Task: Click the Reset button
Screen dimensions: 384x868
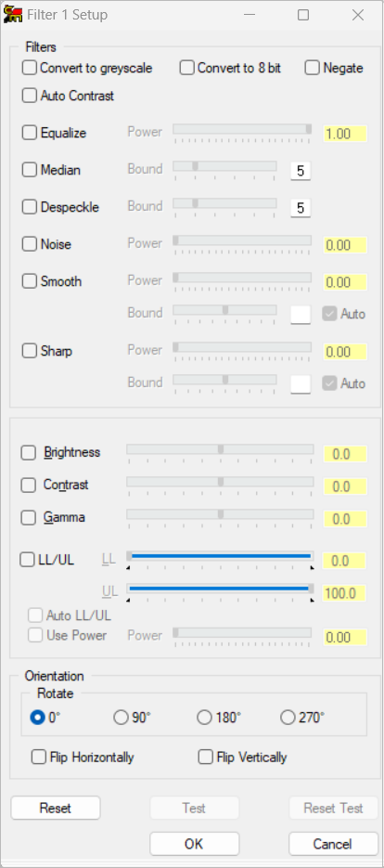Action: pyautogui.click(x=56, y=809)
